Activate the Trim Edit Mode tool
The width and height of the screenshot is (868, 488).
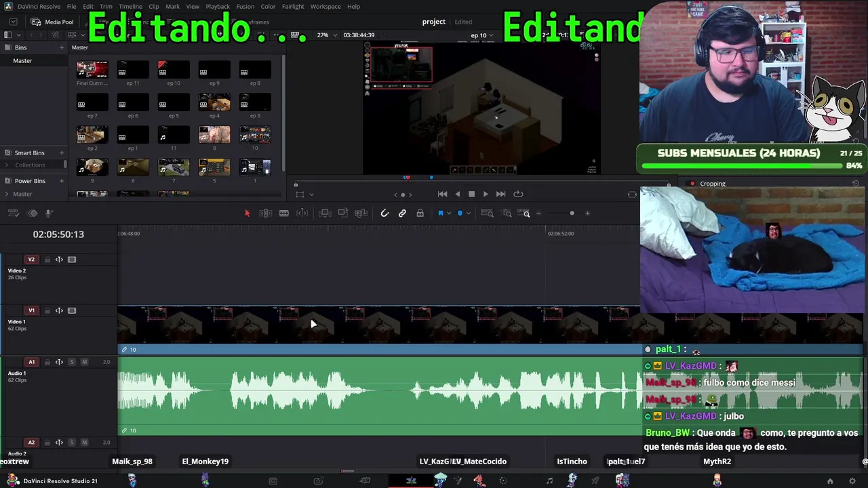[x=266, y=213]
